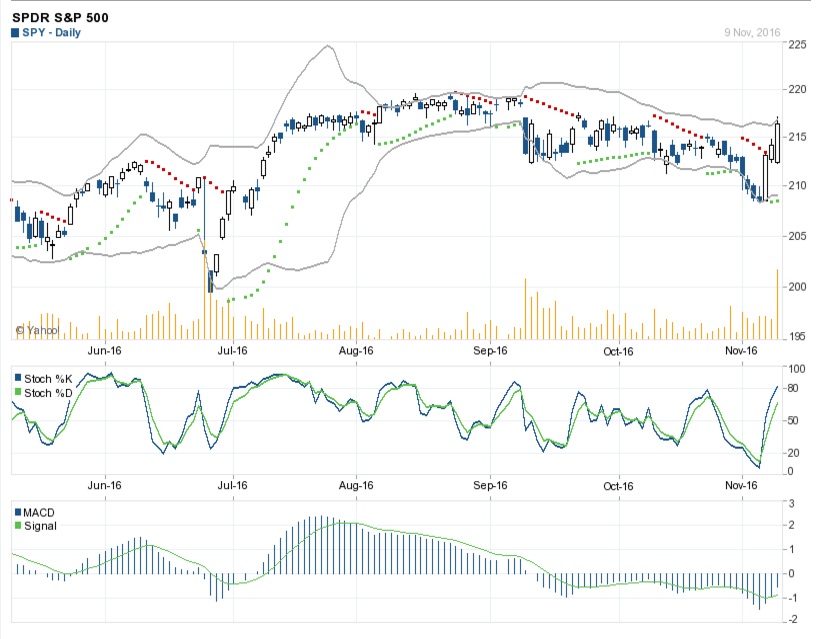Click the 'MACD' legend text
The width and height of the screenshot is (825, 639).
39,512
